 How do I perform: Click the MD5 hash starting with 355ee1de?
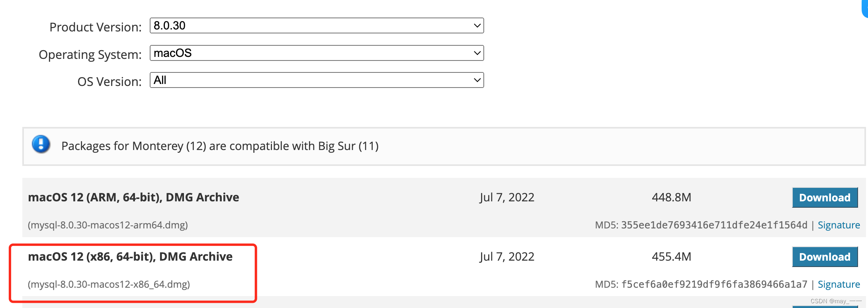[x=714, y=225]
